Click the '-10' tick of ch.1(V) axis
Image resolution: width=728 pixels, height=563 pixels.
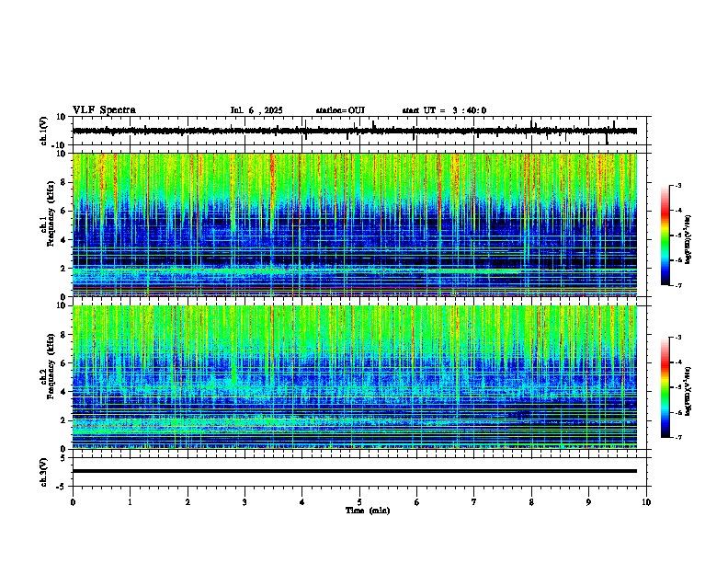pyautogui.click(x=59, y=145)
